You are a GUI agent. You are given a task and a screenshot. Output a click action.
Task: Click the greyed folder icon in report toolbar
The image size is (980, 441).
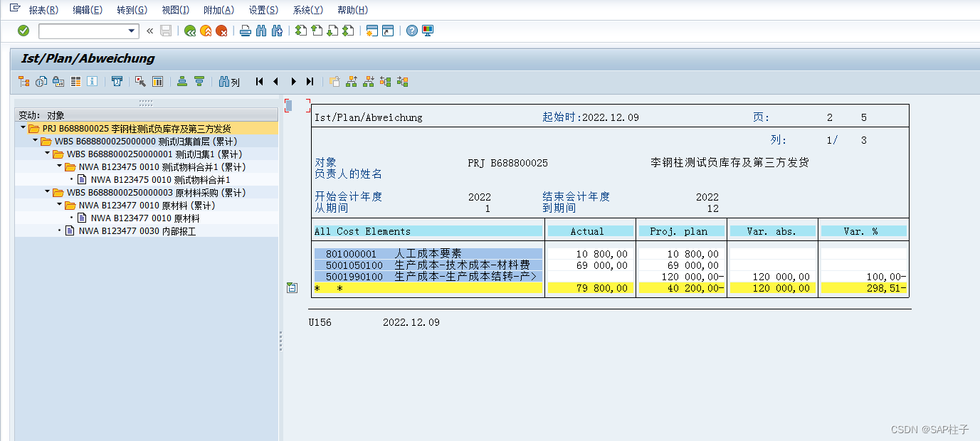coord(334,82)
